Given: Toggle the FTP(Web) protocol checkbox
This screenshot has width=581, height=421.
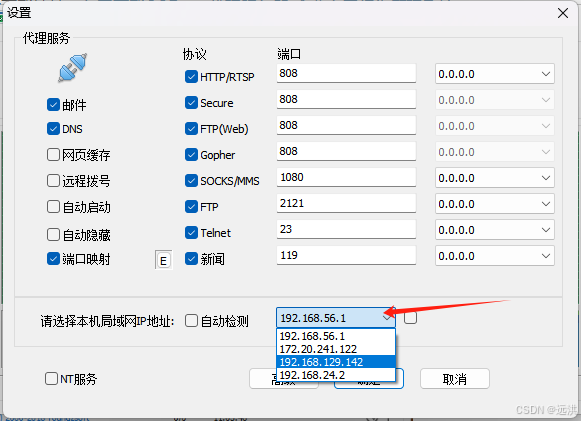Looking at the screenshot, I should point(191,129).
